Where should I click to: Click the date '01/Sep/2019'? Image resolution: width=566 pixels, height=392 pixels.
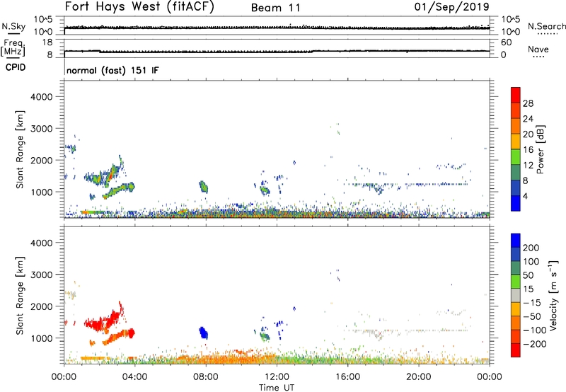click(x=451, y=7)
